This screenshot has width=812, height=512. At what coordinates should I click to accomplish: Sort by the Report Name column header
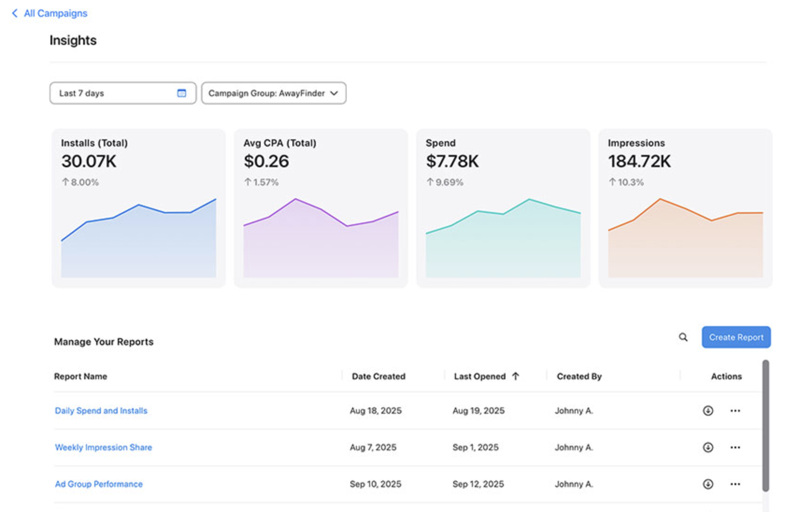click(80, 376)
